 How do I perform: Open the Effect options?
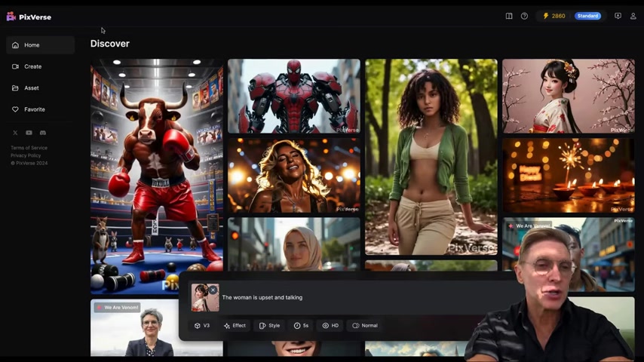tap(235, 326)
